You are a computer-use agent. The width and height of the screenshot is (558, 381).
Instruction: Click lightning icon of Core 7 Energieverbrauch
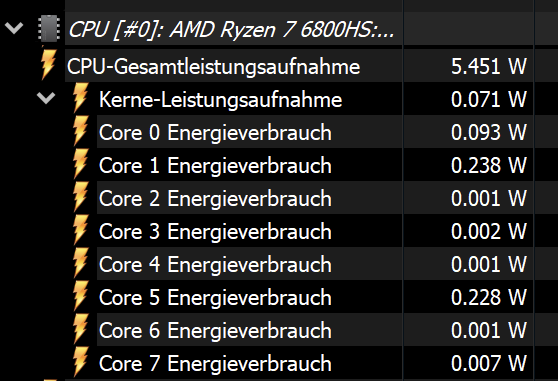click(80, 362)
